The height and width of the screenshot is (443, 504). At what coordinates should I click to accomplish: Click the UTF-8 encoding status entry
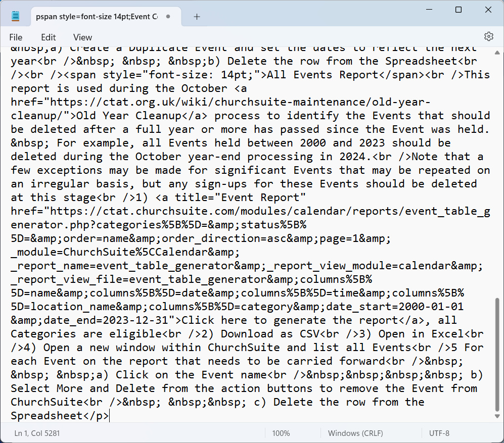439,433
